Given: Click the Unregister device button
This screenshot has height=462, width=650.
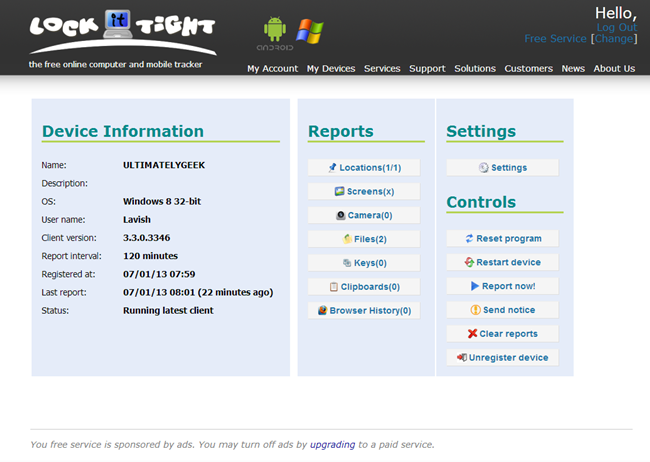Looking at the screenshot, I should [x=502, y=357].
